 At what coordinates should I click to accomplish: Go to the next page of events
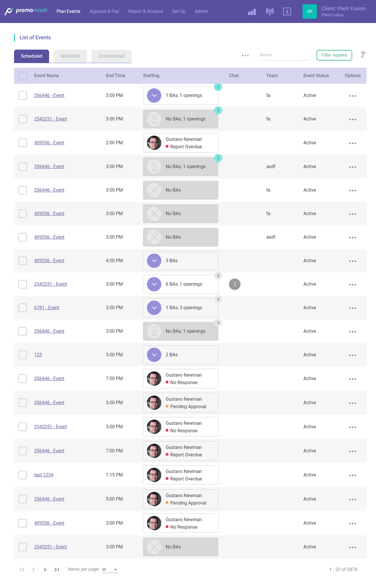point(45,570)
